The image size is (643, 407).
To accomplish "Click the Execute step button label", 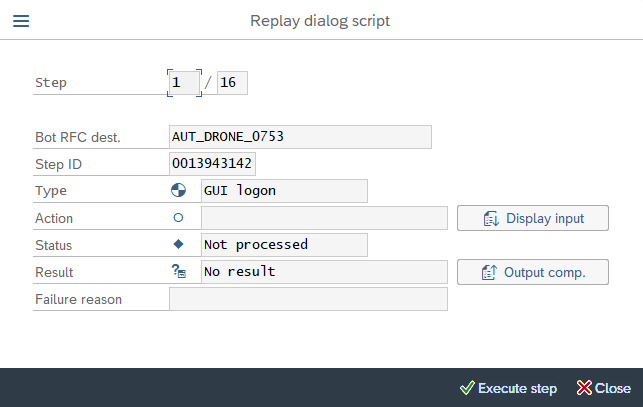I will pyautogui.click(x=517, y=388).
